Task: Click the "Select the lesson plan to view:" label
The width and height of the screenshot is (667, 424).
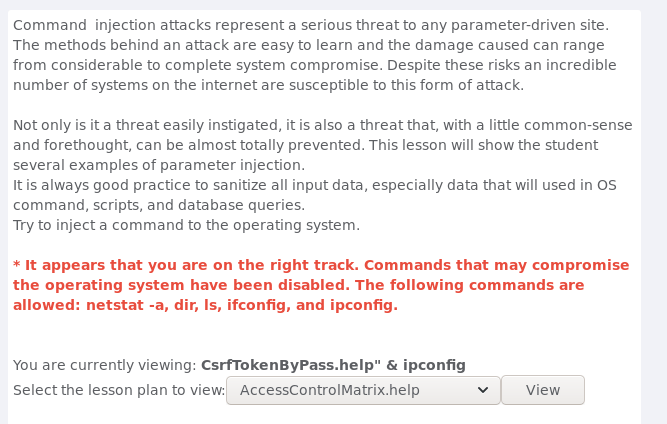Action: click(119, 390)
